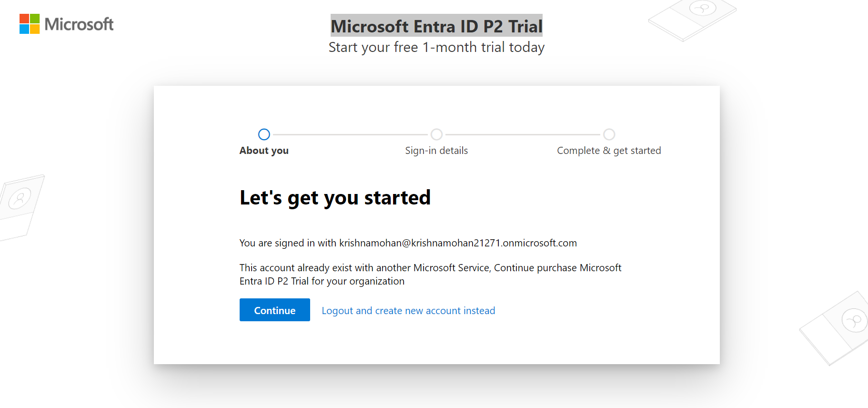
Task: Click the progress line between first two steps
Action: coord(350,134)
